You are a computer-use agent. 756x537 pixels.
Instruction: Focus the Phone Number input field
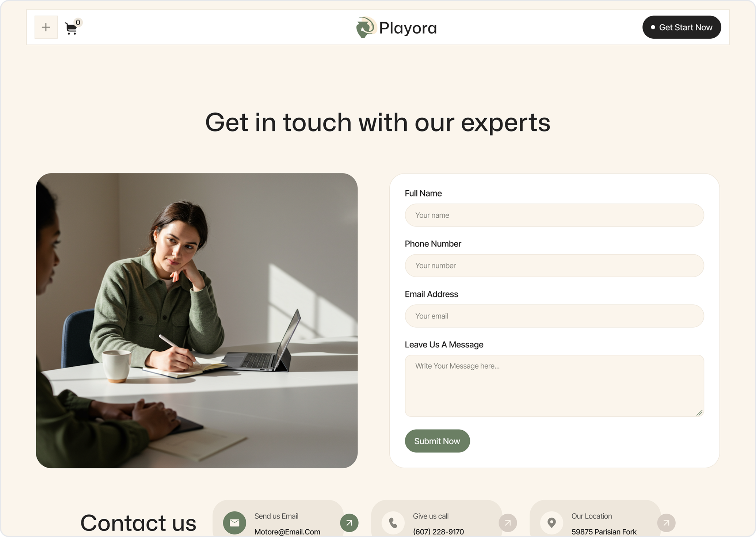554,266
